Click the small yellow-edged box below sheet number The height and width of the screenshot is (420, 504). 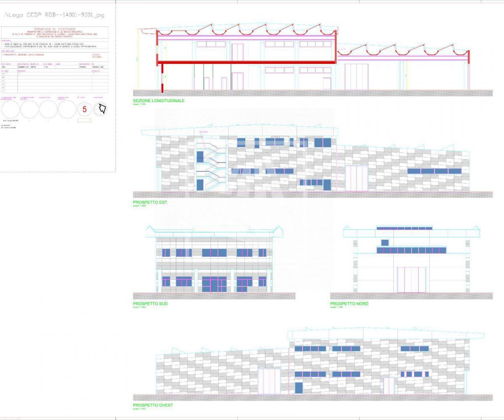click(84, 121)
